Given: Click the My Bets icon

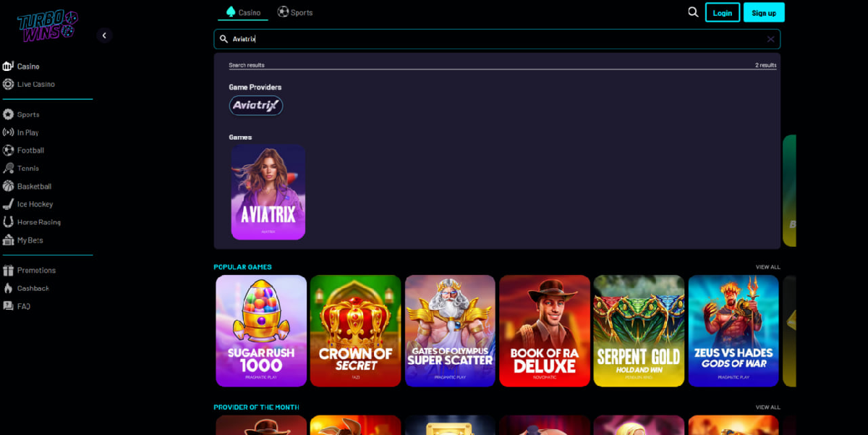Looking at the screenshot, I should [x=8, y=240].
